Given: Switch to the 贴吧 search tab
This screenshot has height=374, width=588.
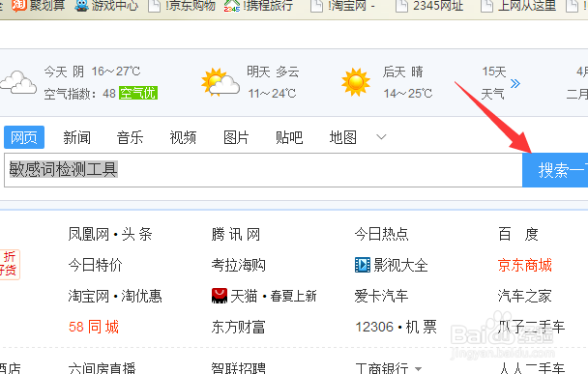Looking at the screenshot, I should coord(289,137).
